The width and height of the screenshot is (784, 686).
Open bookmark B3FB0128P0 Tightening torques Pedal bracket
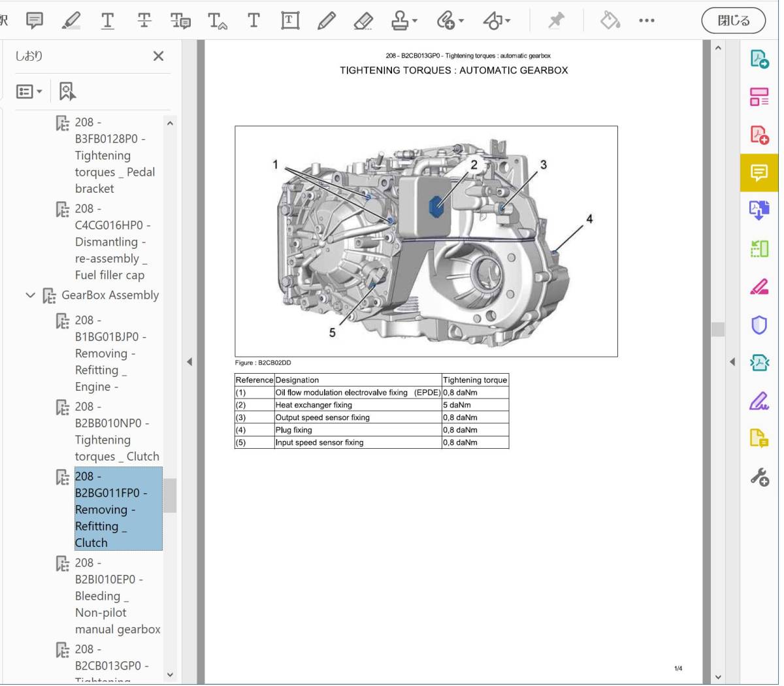114,155
